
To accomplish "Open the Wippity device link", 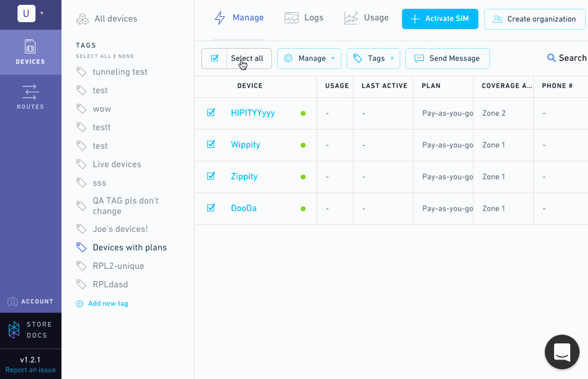I will [245, 145].
